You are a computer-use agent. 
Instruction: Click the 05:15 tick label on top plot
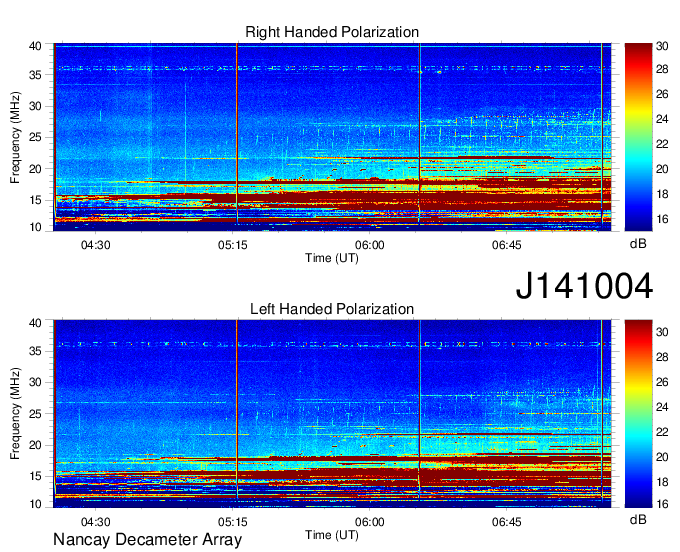click(232, 245)
